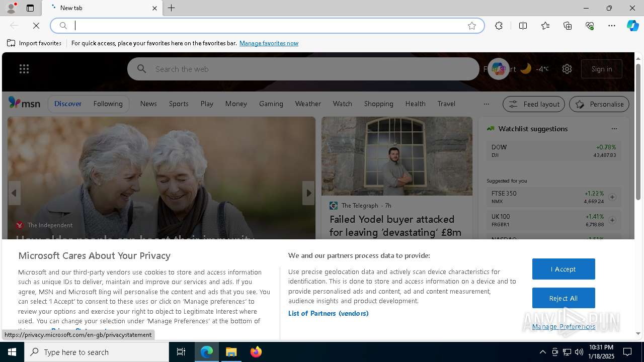Go to msn logo home
Image resolution: width=644 pixels, height=362 pixels.
coord(24,103)
